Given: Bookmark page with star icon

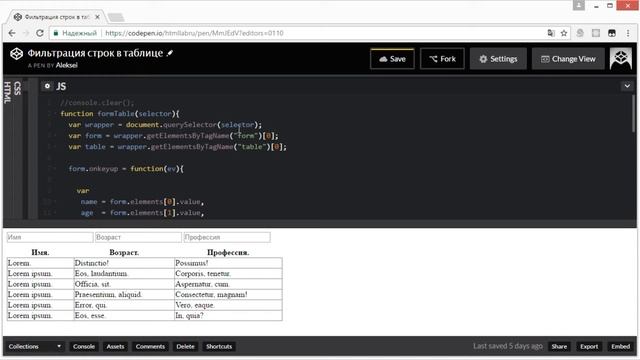Looking at the screenshot, I should (x=564, y=33).
